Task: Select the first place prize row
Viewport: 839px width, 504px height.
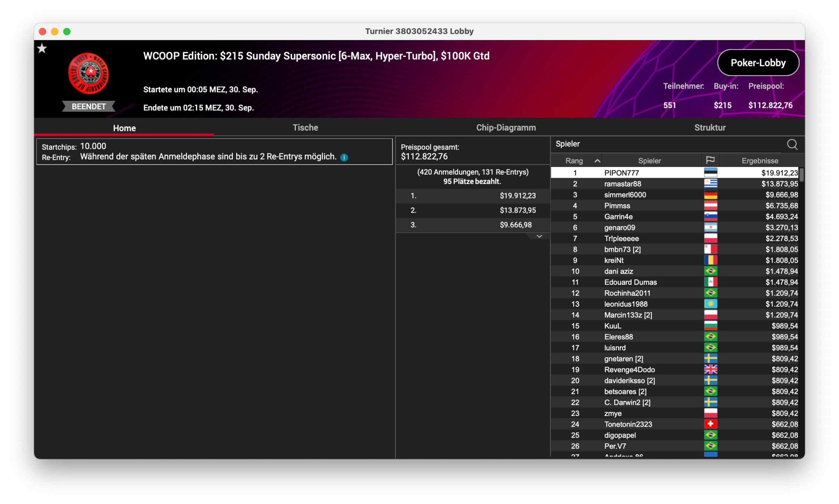Action: (x=472, y=196)
